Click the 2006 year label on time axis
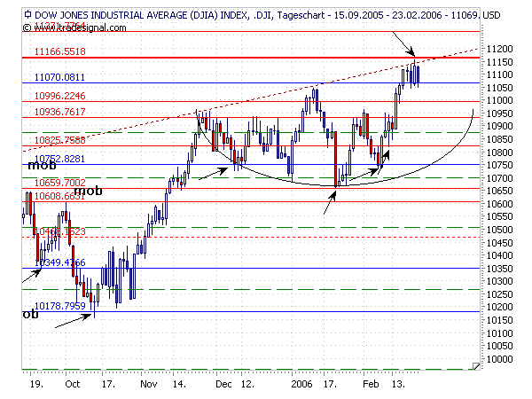 pyautogui.click(x=301, y=385)
